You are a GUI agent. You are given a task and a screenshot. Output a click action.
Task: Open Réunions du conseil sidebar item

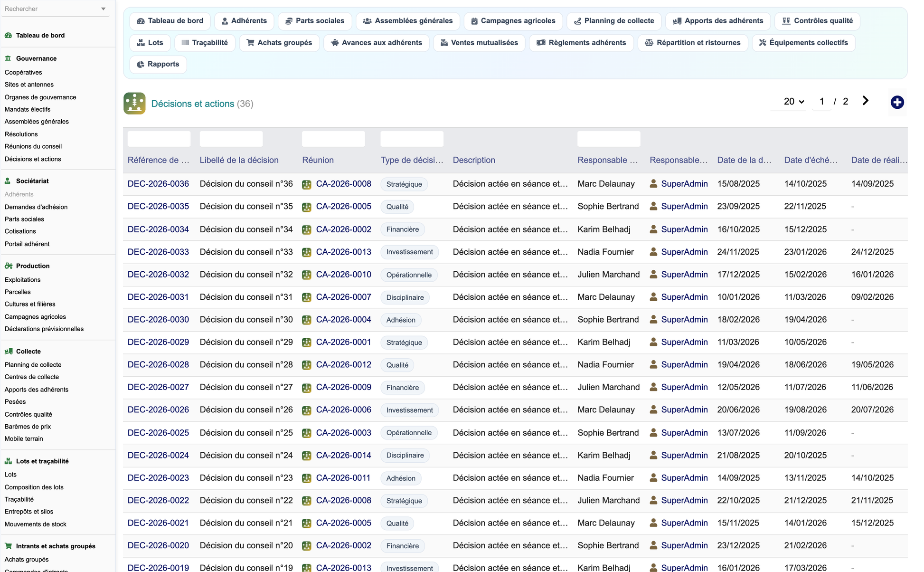click(x=33, y=146)
